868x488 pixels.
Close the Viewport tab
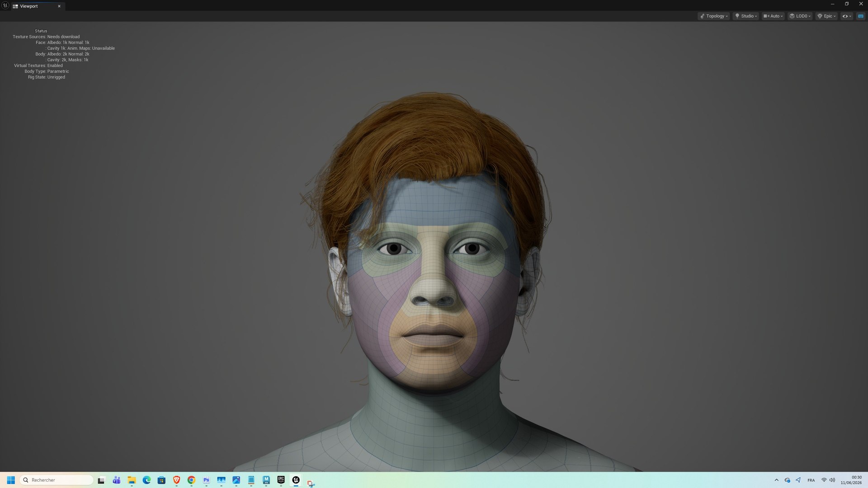pyautogui.click(x=59, y=6)
